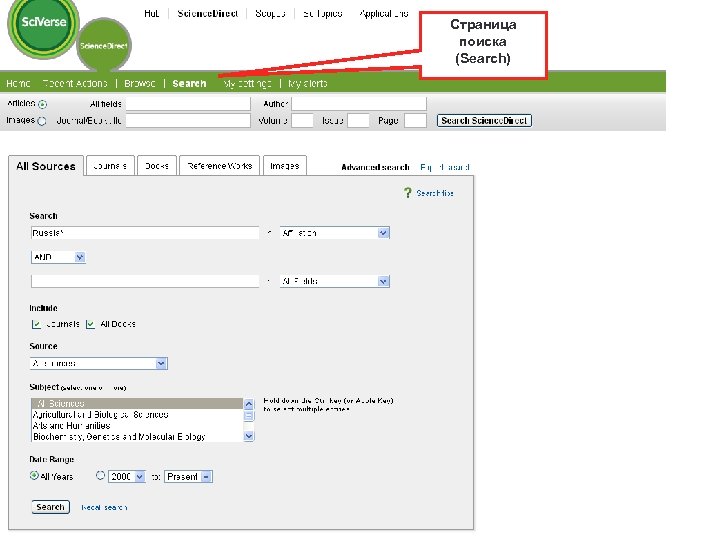The height and width of the screenshot is (540, 720).
Task: Select Agricultural and Biological Sciences subject
Action: pos(137,415)
